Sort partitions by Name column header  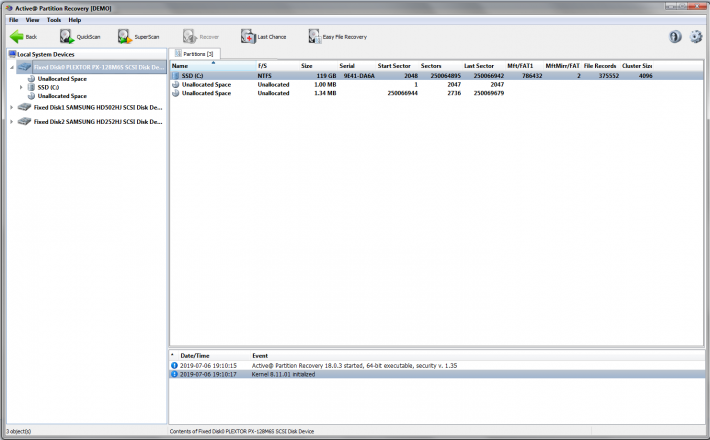213,66
